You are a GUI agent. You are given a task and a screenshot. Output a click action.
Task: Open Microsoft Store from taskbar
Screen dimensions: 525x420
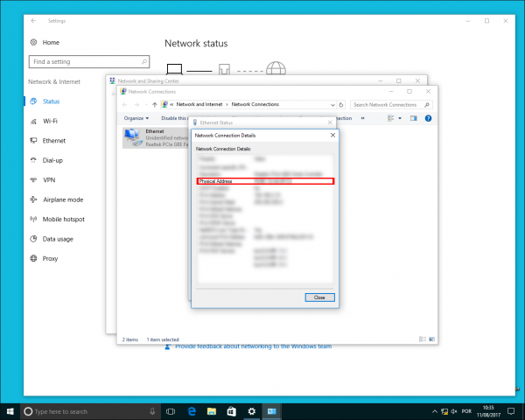(x=231, y=411)
